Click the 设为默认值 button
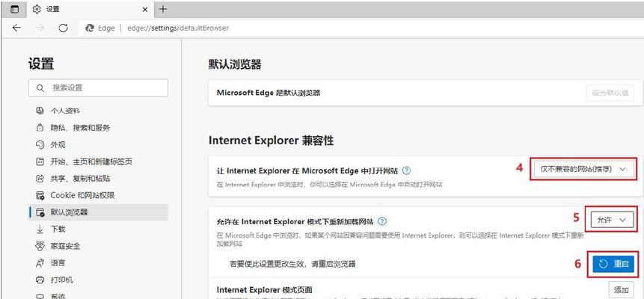Image resolution: width=644 pixels, height=299 pixels. [x=610, y=93]
